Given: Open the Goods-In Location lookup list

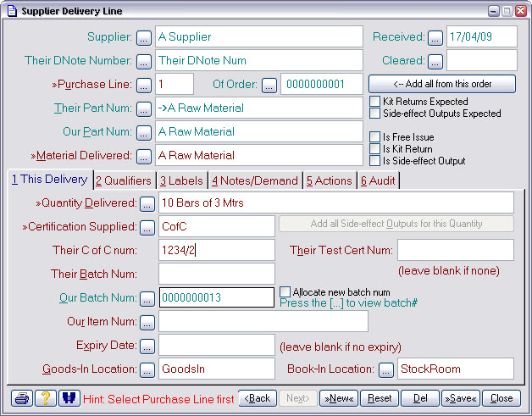Looking at the screenshot, I should click(147, 369).
